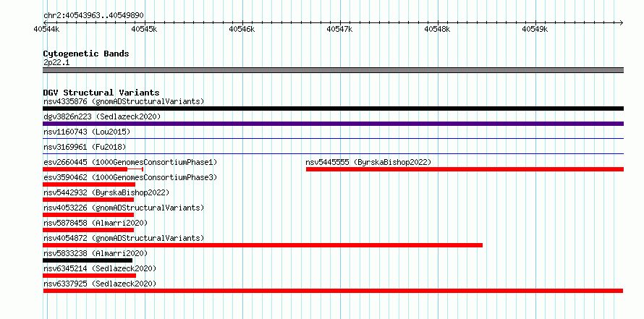Open nsv5833238 (Almarri2020) label
This screenshot has height=319, width=644.
click(96, 253)
